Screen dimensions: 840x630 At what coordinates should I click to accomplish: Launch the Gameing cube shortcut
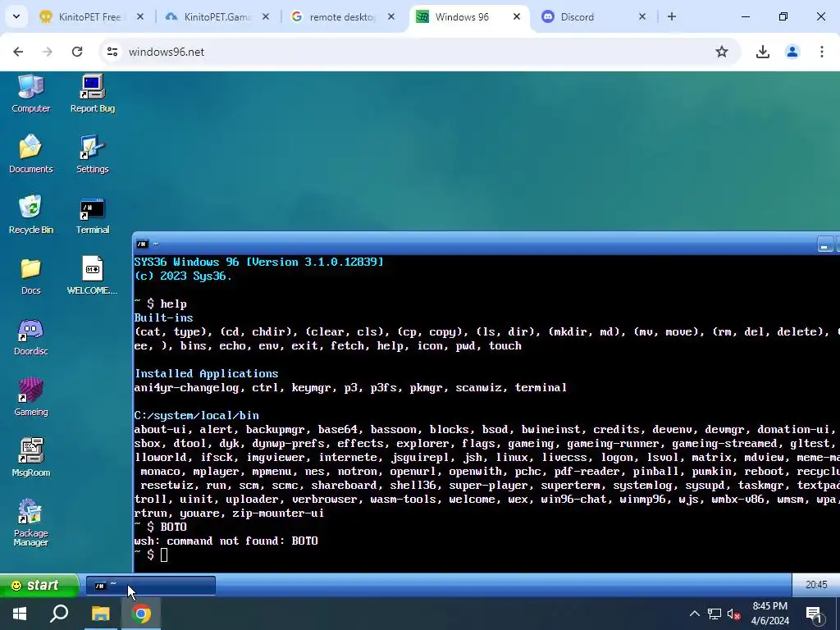[31, 396]
